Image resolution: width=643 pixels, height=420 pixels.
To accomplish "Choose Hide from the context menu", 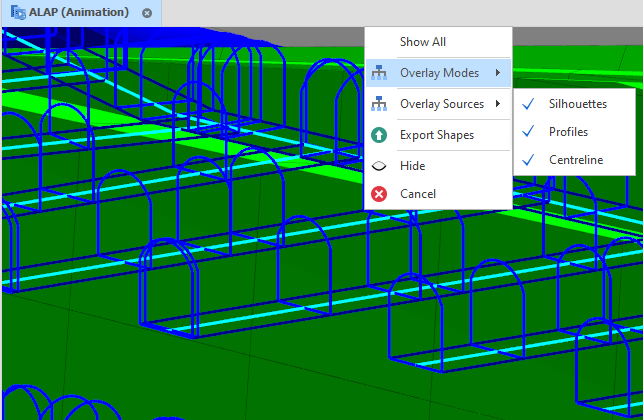I will pyautogui.click(x=438, y=166).
